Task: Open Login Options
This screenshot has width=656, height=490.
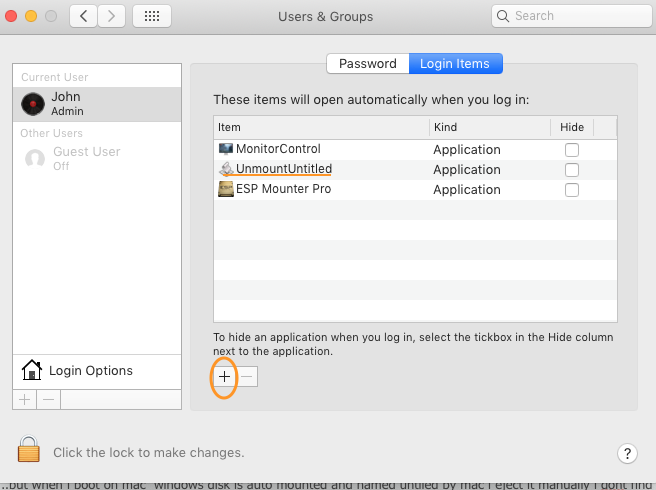Action: click(x=97, y=371)
